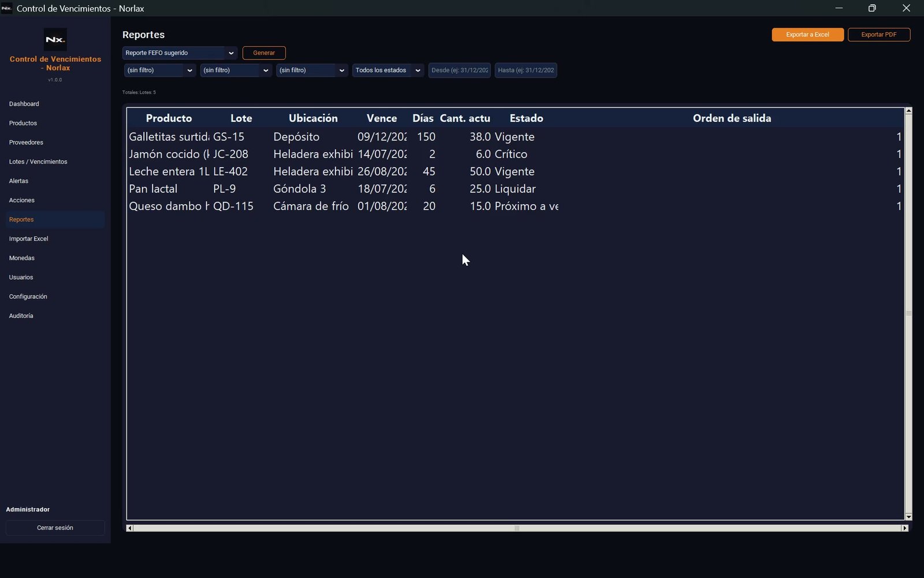Sort by the Producto column header
This screenshot has width=924, height=578.
tap(169, 118)
